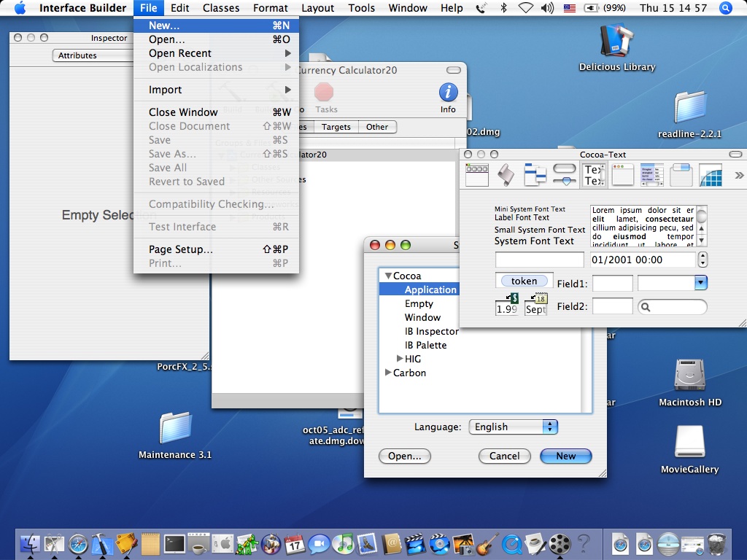Image resolution: width=747 pixels, height=560 pixels.
Task: Click the search field in Cocoa-Text palette
Action: pyautogui.click(x=672, y=307)
